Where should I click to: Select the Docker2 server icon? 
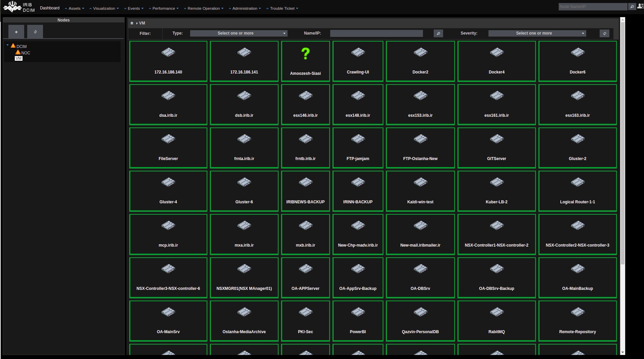tap(420, 52)
